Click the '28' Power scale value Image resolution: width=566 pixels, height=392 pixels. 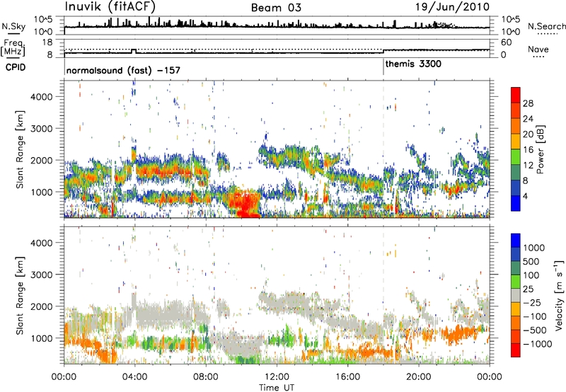528,103
